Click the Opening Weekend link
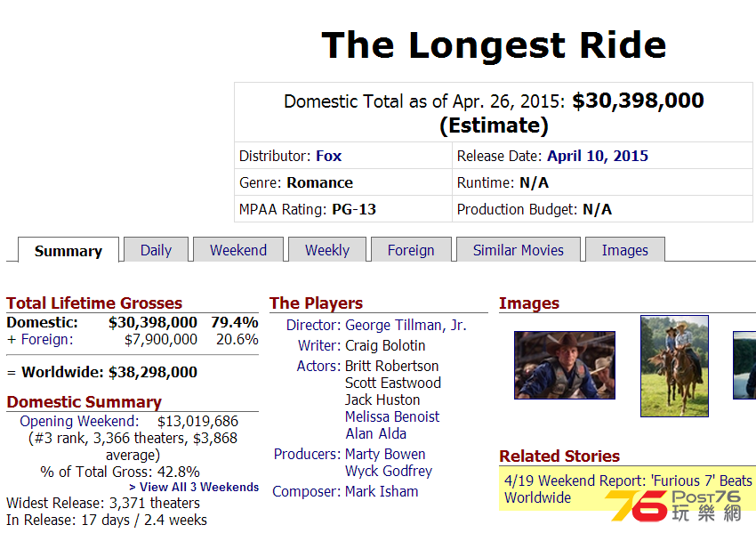Viewport: 756px width, 533px height. [x=79, y=421]
